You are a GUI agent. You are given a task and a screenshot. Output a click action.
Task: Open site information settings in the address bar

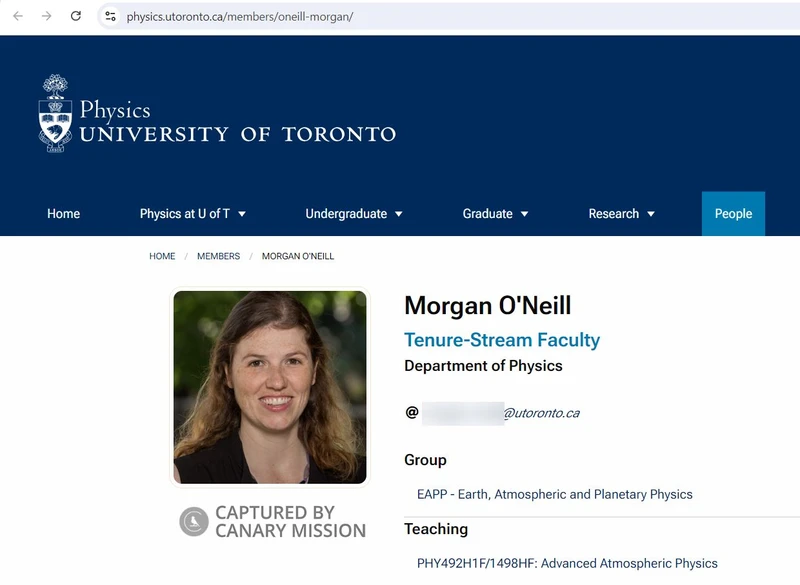pyautogui.click(x=110, y=17)
